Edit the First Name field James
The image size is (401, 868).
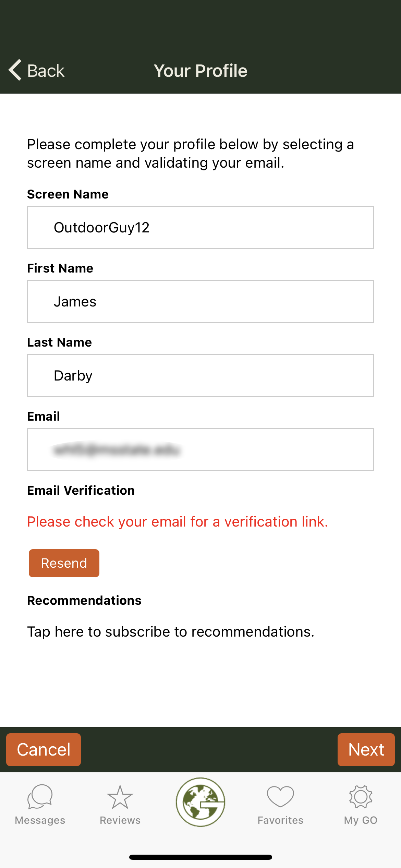[x=200, y=301]
